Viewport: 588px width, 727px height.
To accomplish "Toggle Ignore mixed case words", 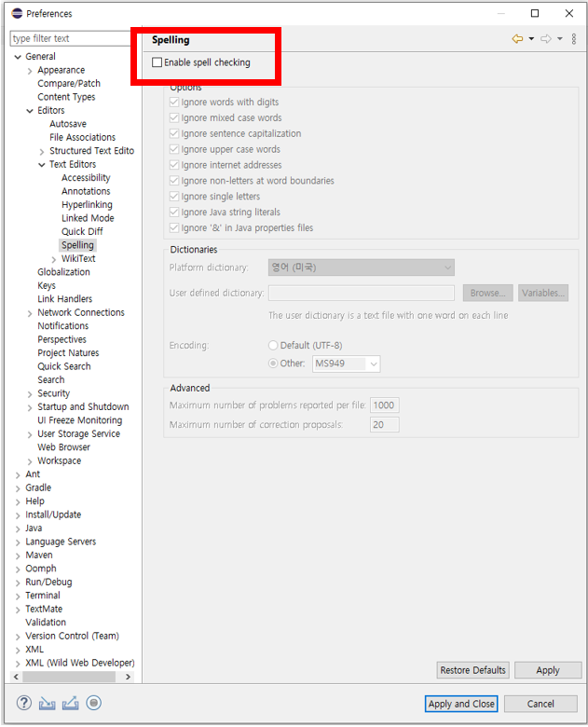I will coord(174,117).
